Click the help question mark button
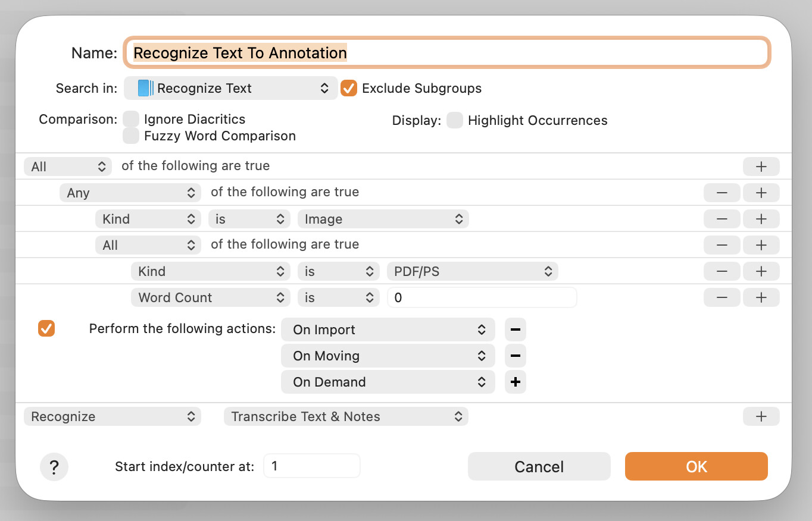This screenshot has height=521, width=812. click(x=54, y=467)
